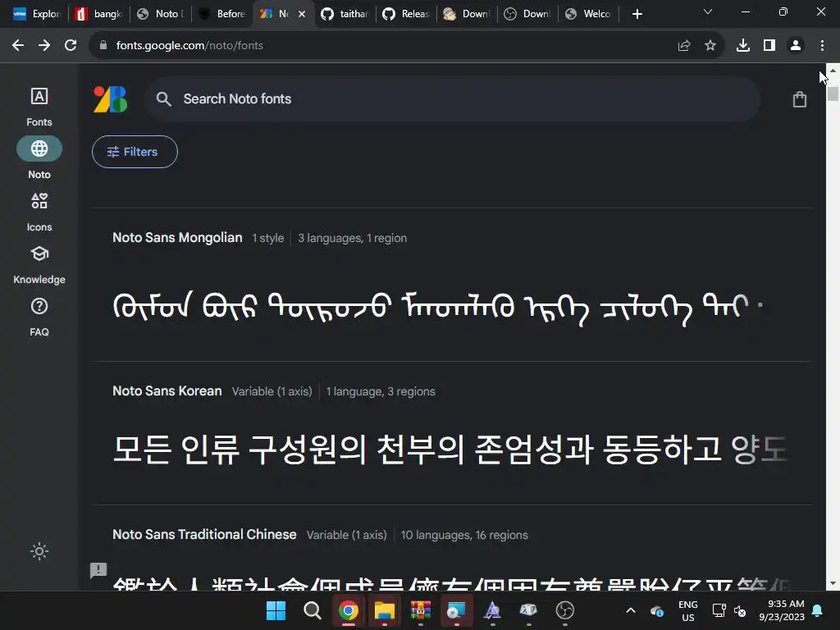The width and height of the screenshot is (840, 630).
Task: Open a new browser tab
Action: click(x=637, y=14)
